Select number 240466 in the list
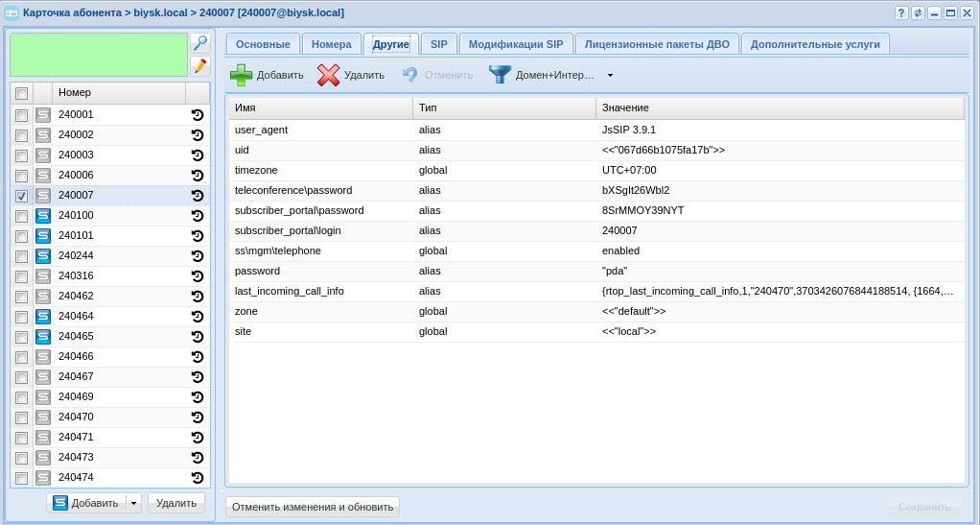Viewport: 980px width, 525px height. (76, 357)
